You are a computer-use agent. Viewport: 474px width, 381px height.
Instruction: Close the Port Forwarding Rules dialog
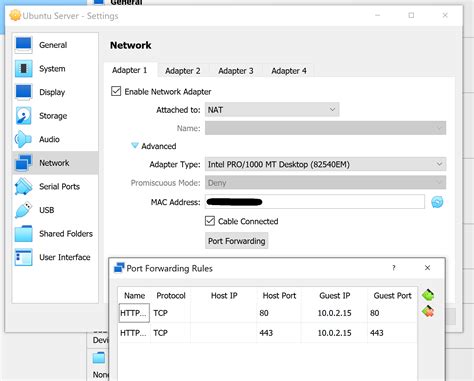click(x=427, y=268)
